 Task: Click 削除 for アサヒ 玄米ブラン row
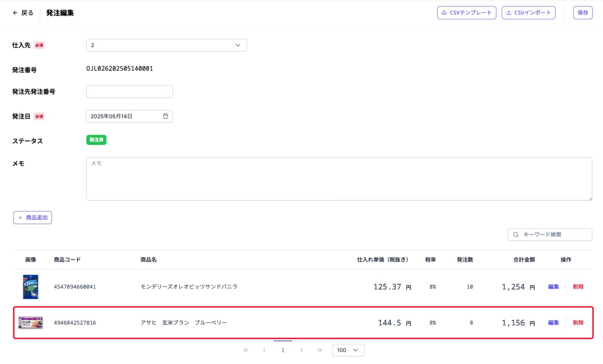point(578,323)
